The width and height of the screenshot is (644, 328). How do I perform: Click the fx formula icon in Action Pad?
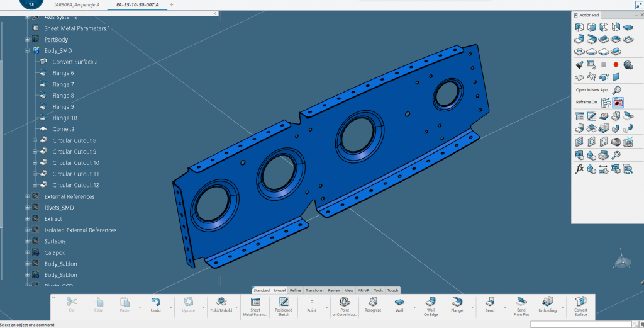tap(580, 169)
